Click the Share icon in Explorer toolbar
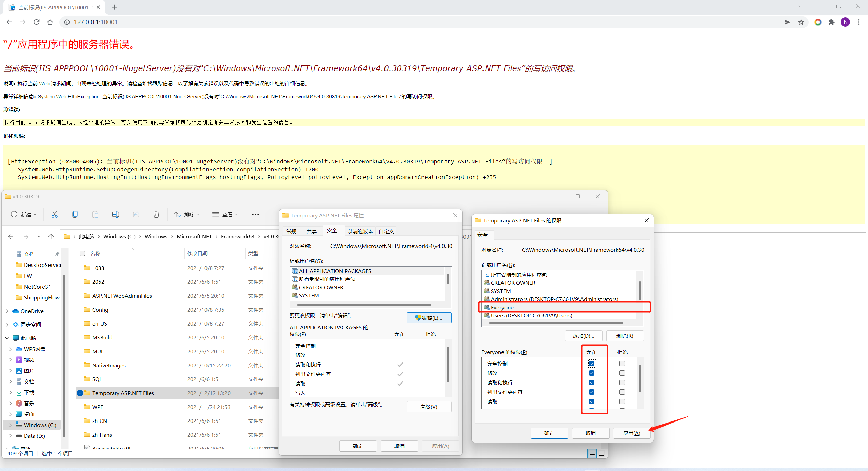Image resolution: width=868 pixels, height=471 pixels. (136, 214)
